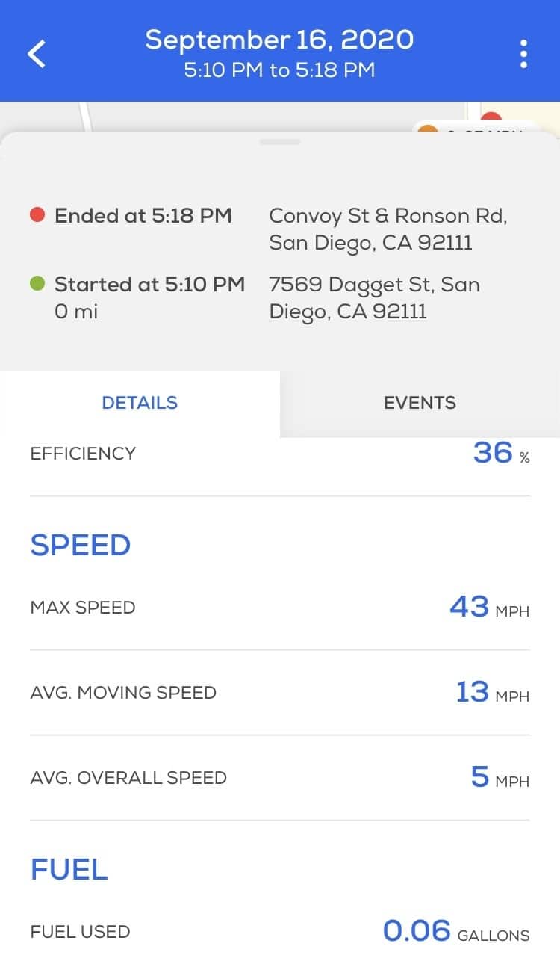Tap the back arrow in the header

click(x=37, y=54)
